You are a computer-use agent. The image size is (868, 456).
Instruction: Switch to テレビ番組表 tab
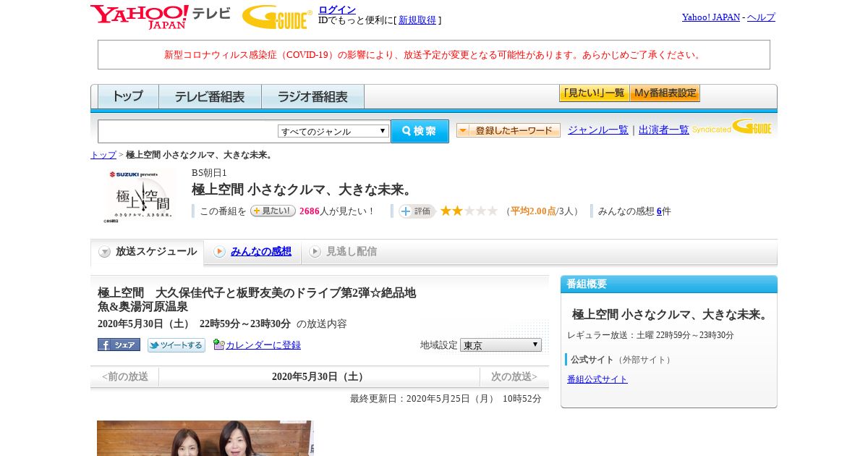210,97
